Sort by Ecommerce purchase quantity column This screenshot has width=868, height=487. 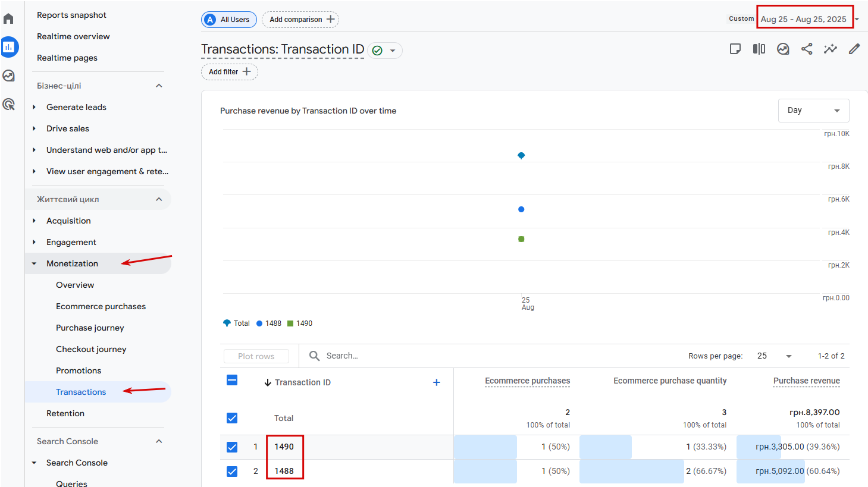pos(670,381)
